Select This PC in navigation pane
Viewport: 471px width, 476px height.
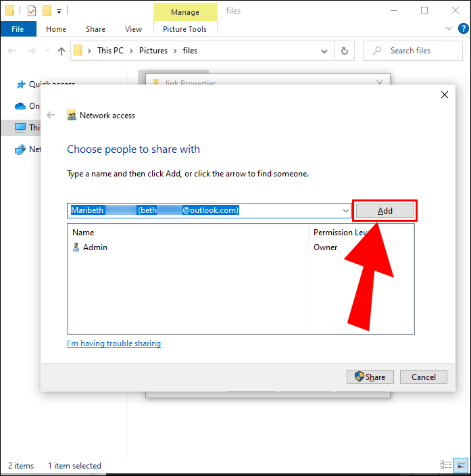[x=20, y=128]
